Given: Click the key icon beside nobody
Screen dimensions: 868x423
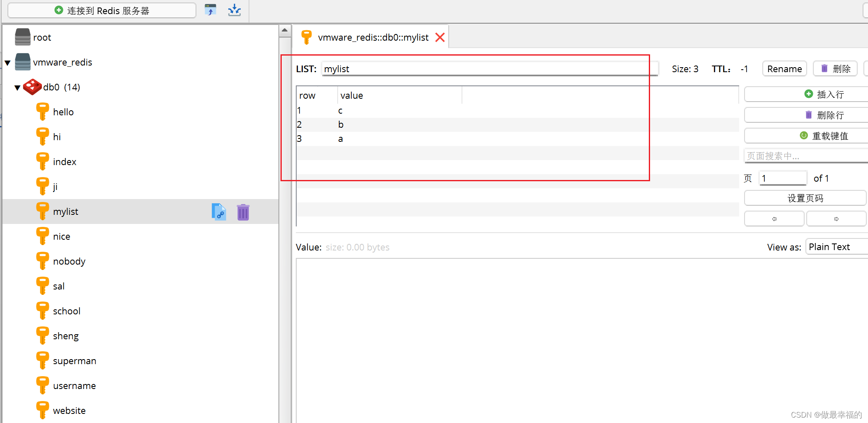Looking at the screenshot, I should coord(42,261).
